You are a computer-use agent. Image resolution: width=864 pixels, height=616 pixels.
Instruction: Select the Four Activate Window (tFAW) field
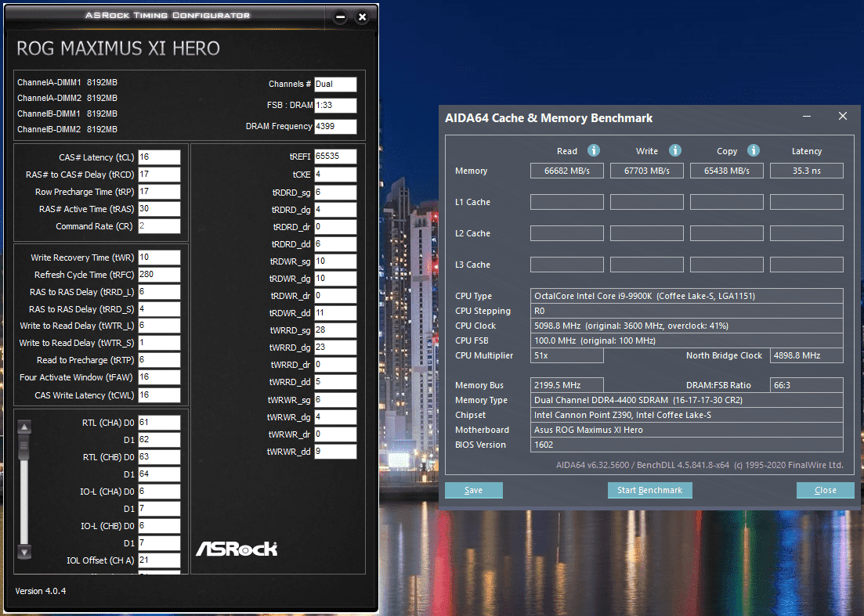(x=159, y=377)
